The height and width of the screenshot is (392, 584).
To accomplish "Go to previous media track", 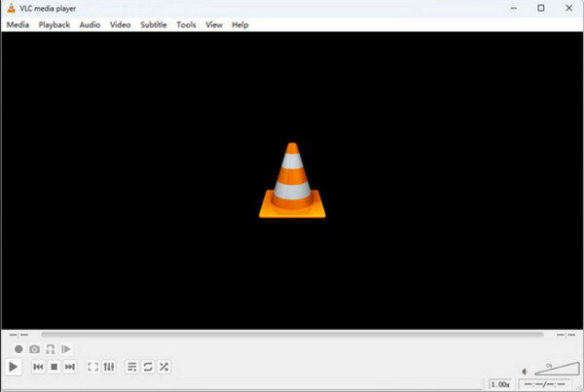I will pyautogui.click(x=38, y=367).
